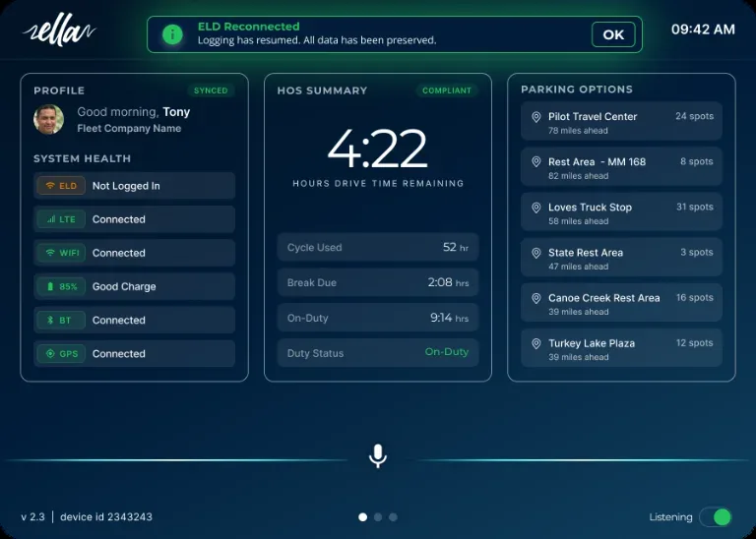Click the 'v 2.3' version text
This screenshot has height=539, width=756.
click(x=32, y=517)
